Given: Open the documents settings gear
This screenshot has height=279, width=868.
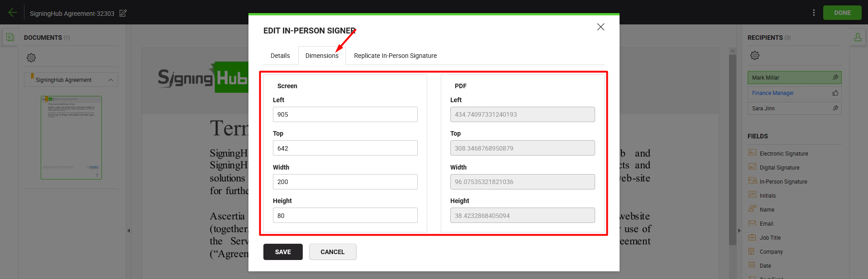Looking at the screenshot, I should point(31,57).
